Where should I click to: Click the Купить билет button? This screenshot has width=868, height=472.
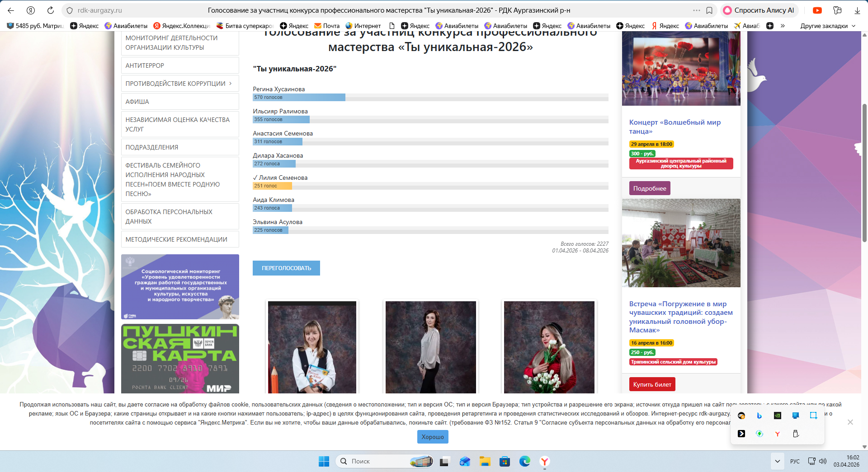click(652, 384)
